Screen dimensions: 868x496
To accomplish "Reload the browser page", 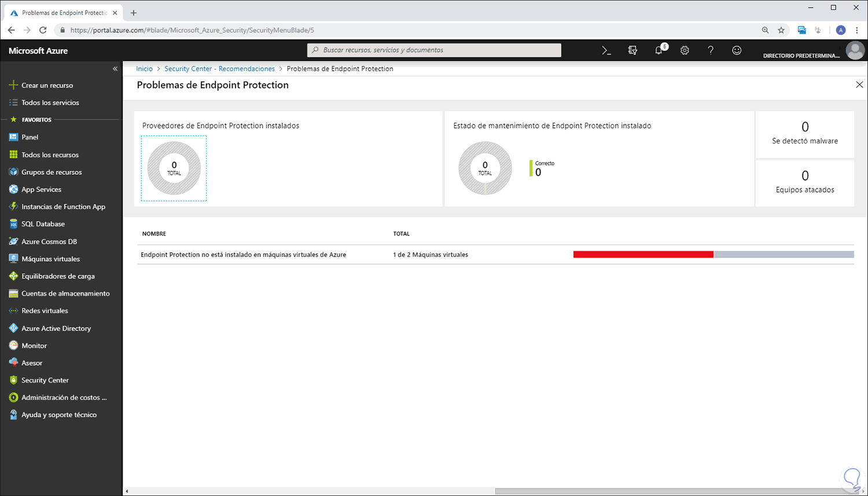I will 43,30.
